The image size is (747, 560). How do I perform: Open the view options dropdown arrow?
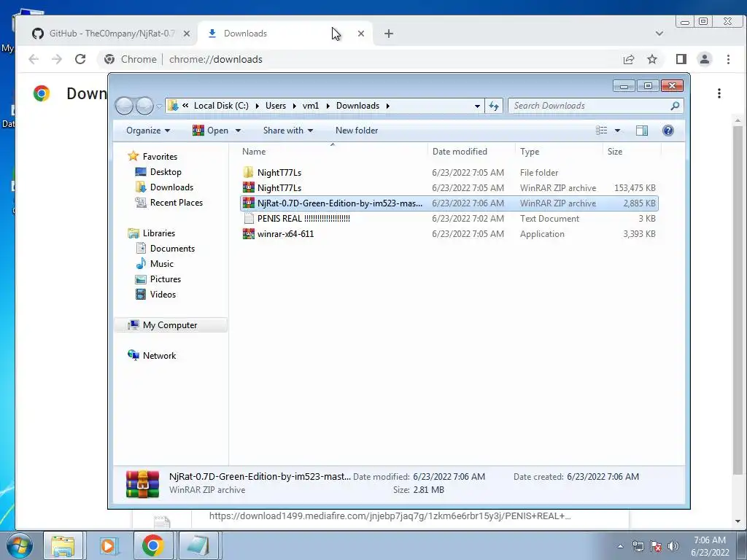[x=617, y=131]
